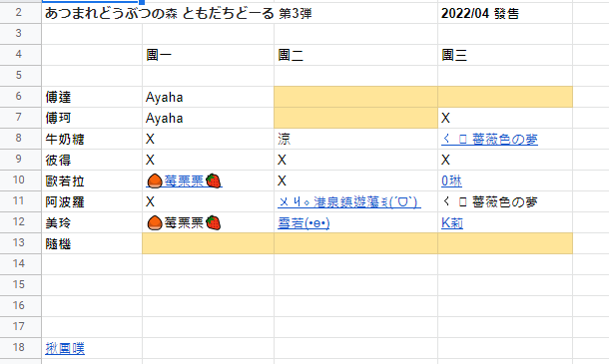Open the 港泉鎮遊蕩 link in row 11
This screenshot has width=609, height=364.
[x=348, y=201]
